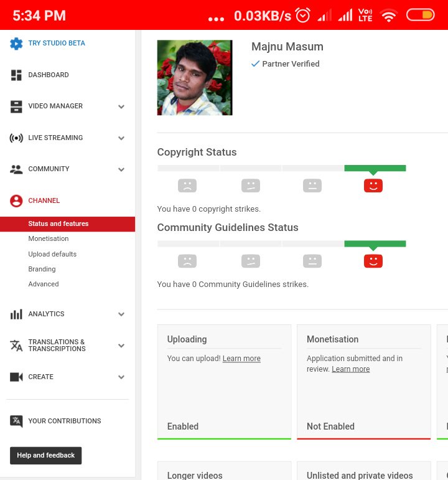This screenshot has width=448, height=480.
Task: Click the green Copyright Status progress bar
Action: (x=375, y=168)
